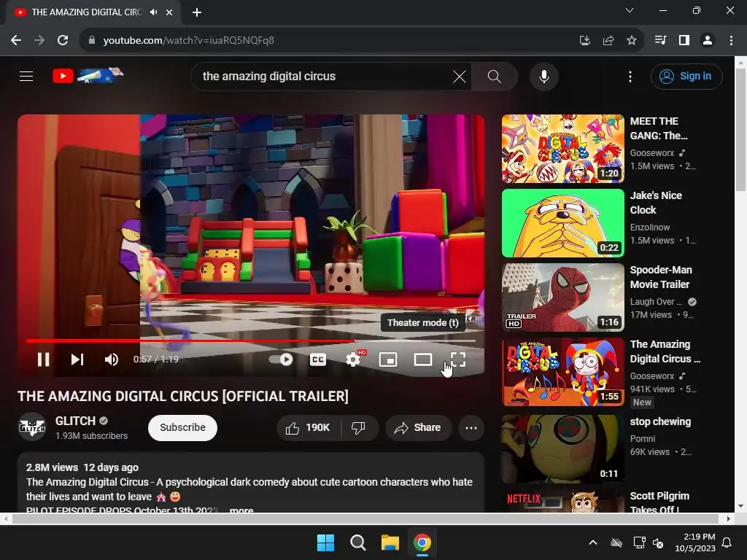The height and width of the screenshot is (560, 747).
Task: Click the horizontal scrollbar at page bottom
Action: coord(365,518)
